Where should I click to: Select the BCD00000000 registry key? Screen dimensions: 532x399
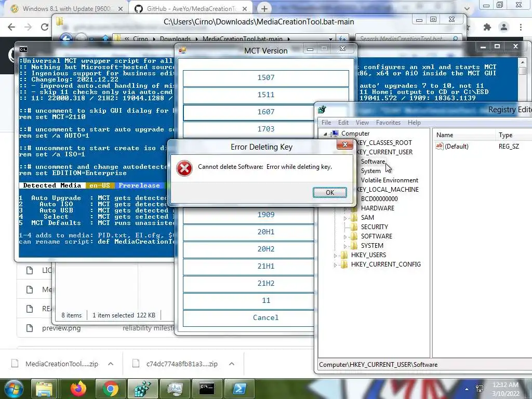point(379,199)
